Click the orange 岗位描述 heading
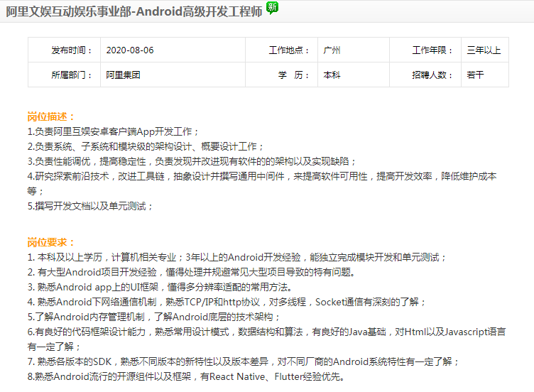The height and width of the screenshot is (392, 534). [50, 116]
